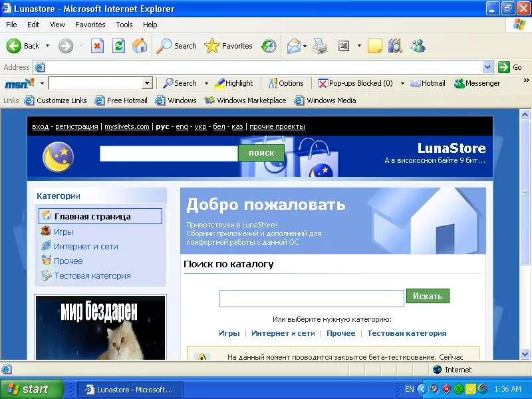Click the page icon in the address bar

click(x=40, y=67)
